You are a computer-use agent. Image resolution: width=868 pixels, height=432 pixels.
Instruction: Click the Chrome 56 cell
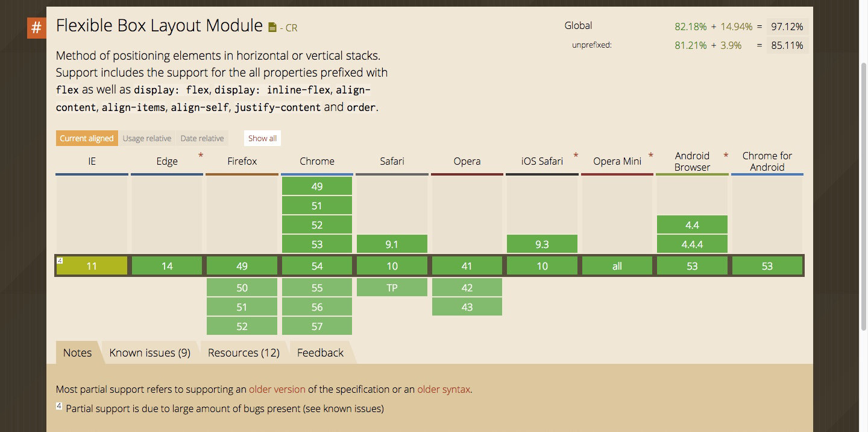[317, 307]
